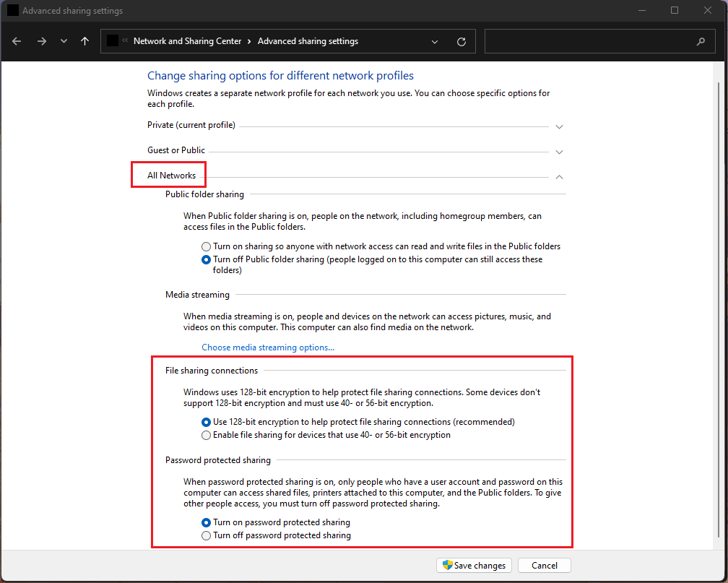
Task: Expand the Private (current profile) chevron
Action: click(x=559, y=127)
